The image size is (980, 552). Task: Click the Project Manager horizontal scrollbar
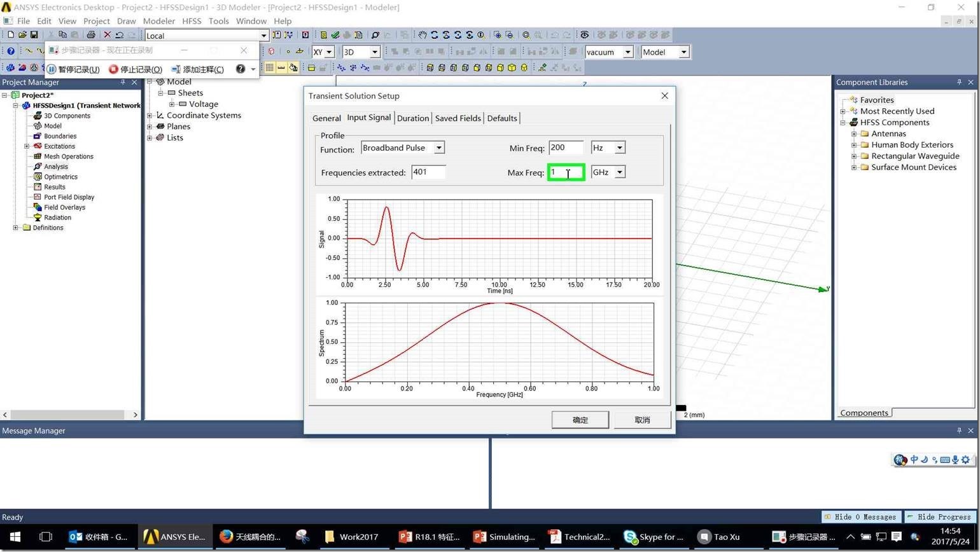70,415
